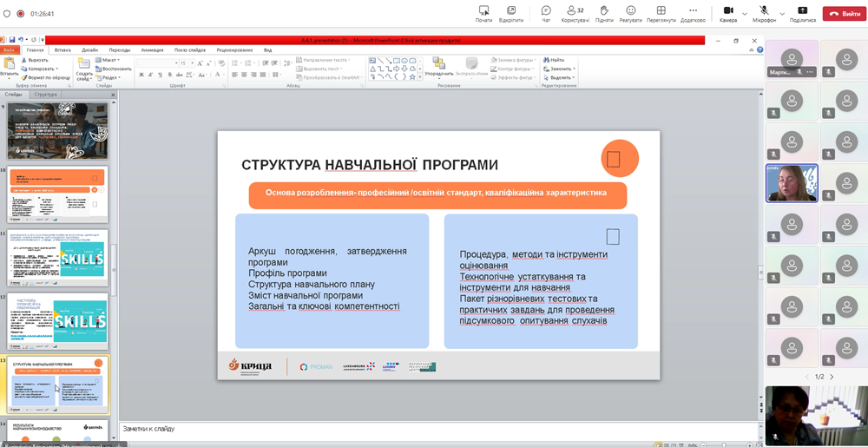This screenshot has width=868, height=447.
Task: Open the Переглянути view options
Action: (661, 14)
